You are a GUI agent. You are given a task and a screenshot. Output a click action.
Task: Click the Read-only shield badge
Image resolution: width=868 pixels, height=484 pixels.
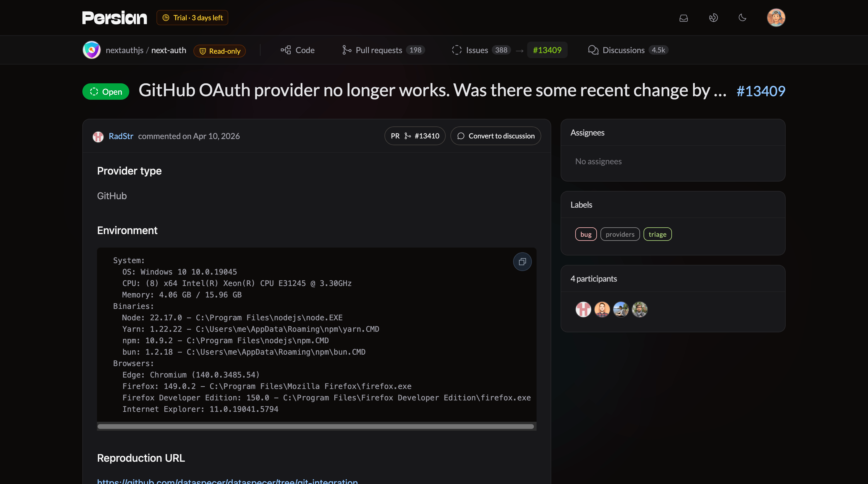coord(219,51)
